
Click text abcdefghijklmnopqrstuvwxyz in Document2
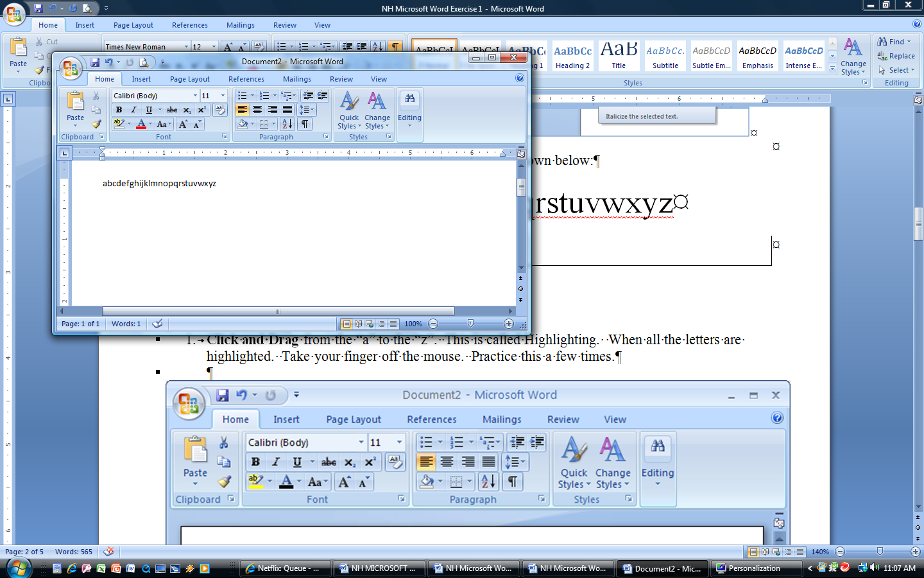pyautogui.click(x=159, y=184)
